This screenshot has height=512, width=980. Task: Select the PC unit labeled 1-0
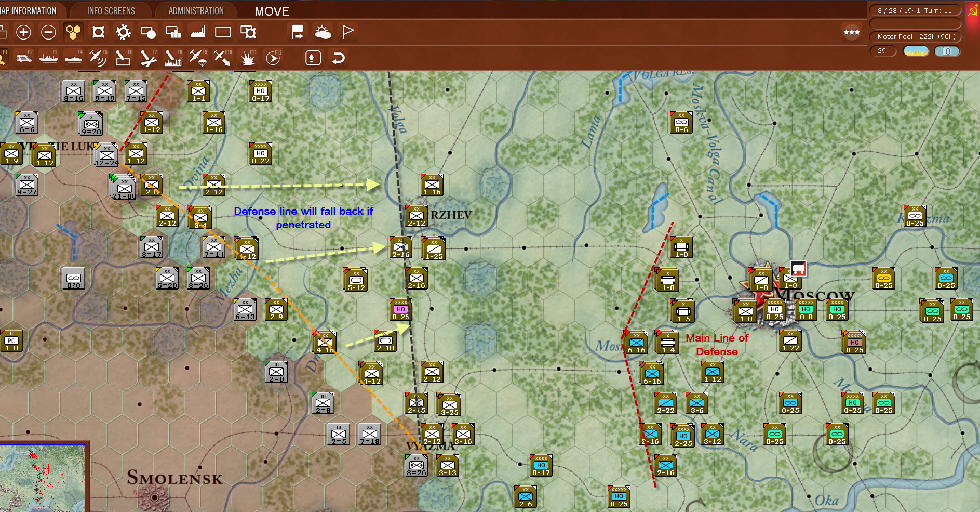pyautogui.click(x=11, y=341)
